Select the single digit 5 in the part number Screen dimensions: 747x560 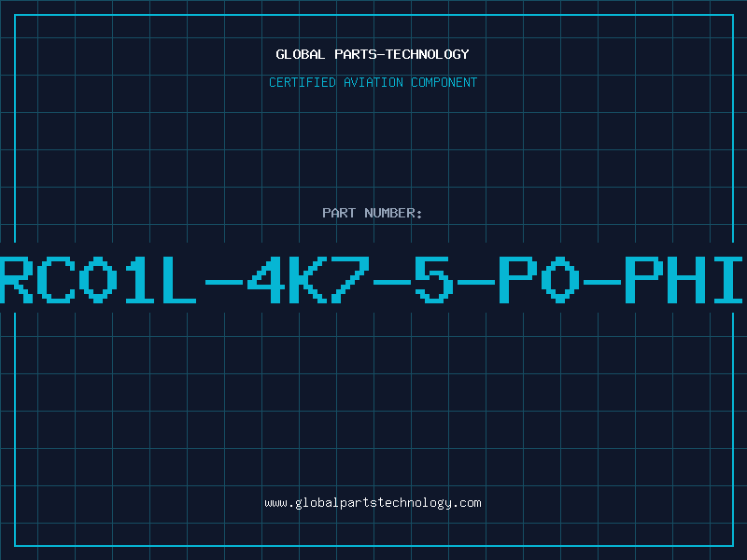(434, 279)
